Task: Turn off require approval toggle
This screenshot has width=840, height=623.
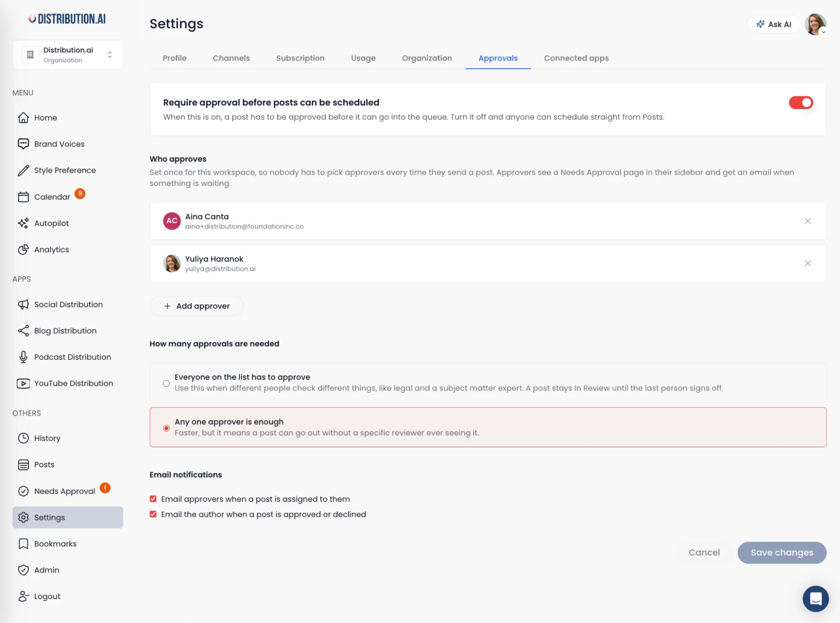Action: coord(801,103)
